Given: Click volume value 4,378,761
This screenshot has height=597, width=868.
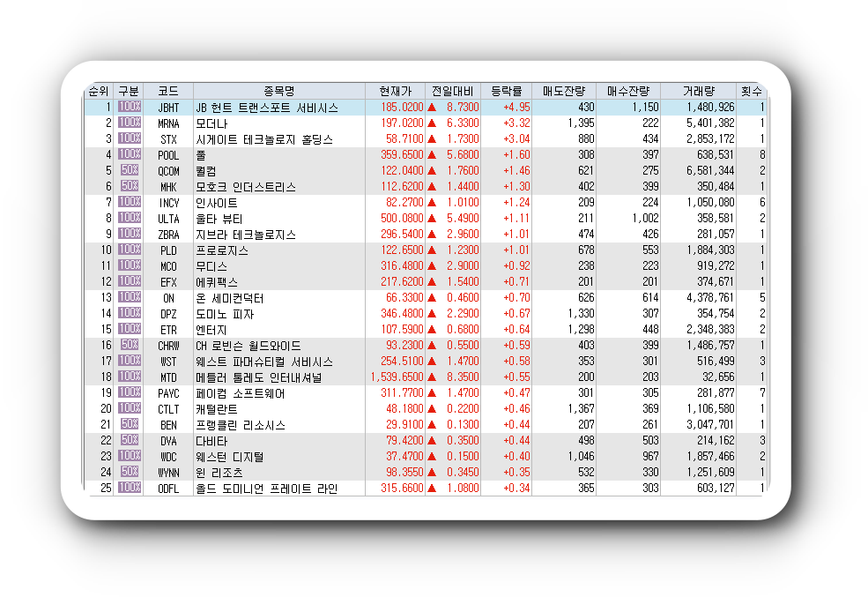Looking at the screenshot, I should (x=711, y=297).
